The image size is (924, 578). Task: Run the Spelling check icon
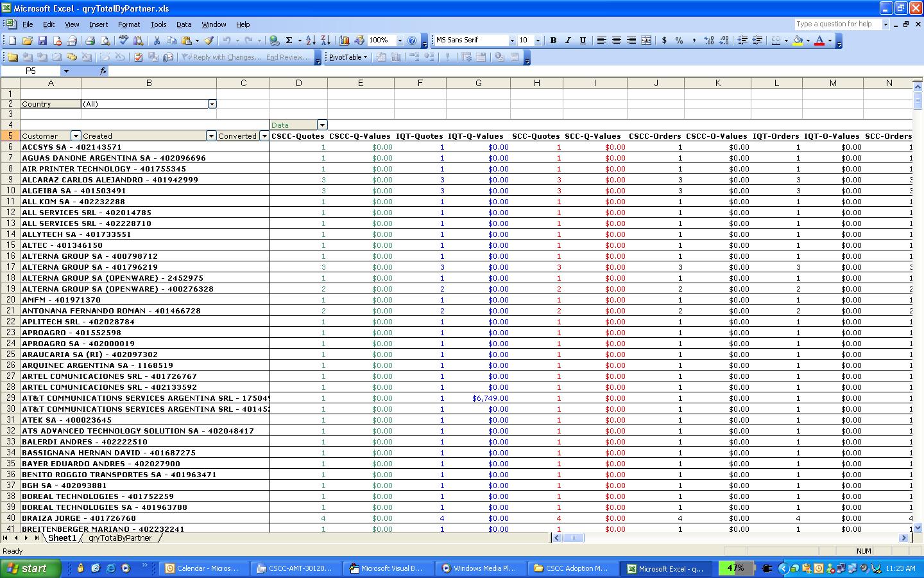pos(124,40)
